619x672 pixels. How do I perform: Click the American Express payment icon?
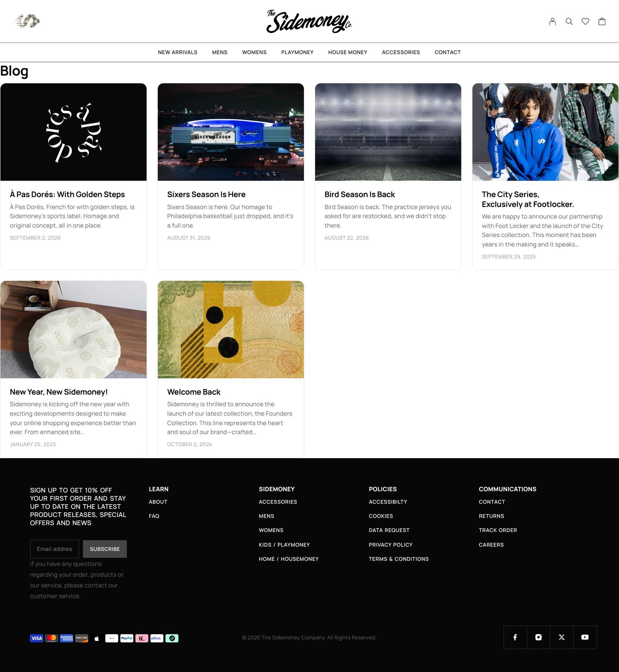tap(67, 638)
